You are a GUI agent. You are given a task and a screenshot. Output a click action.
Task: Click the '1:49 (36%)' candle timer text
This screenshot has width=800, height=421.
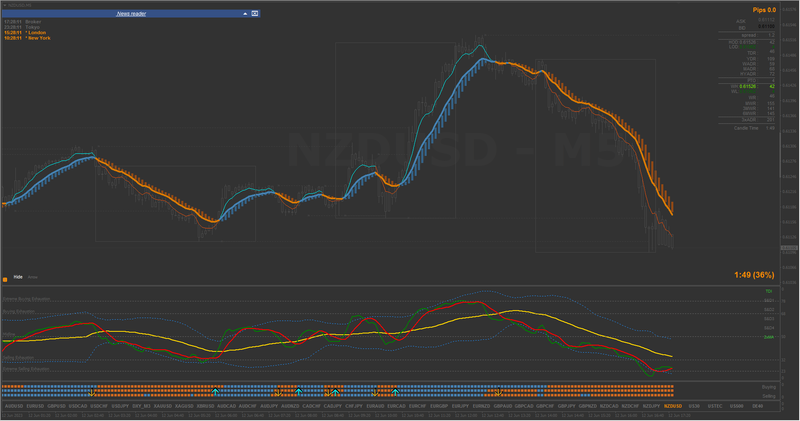click(754, 275)
